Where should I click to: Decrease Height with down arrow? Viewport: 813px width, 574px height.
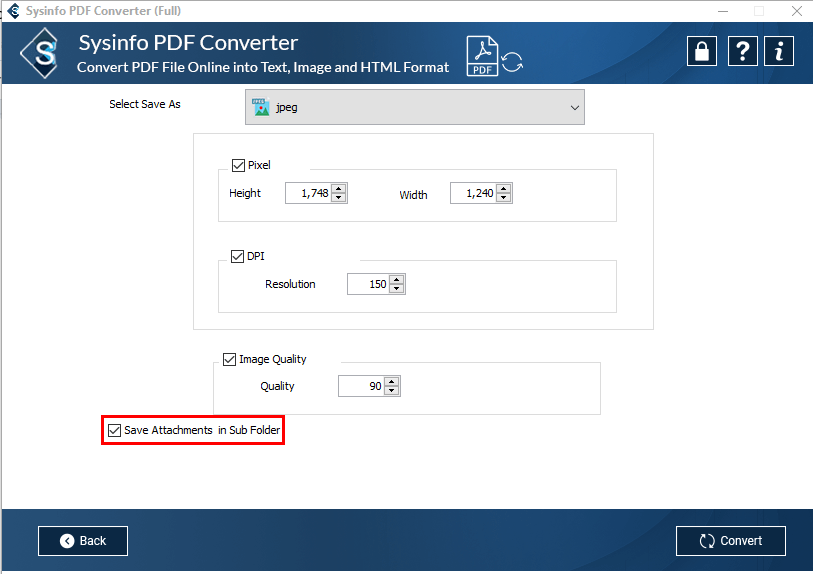339,198
